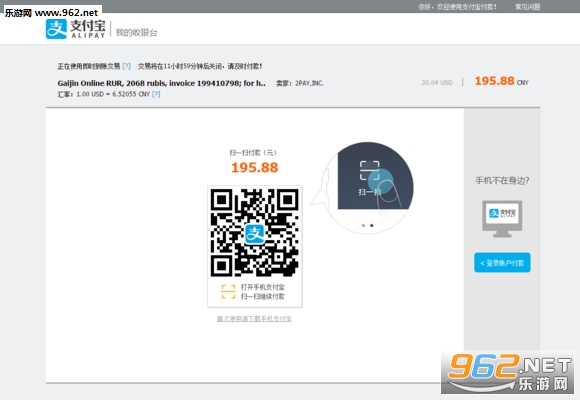Click the 手机不在身边? text

pos(502,181)
